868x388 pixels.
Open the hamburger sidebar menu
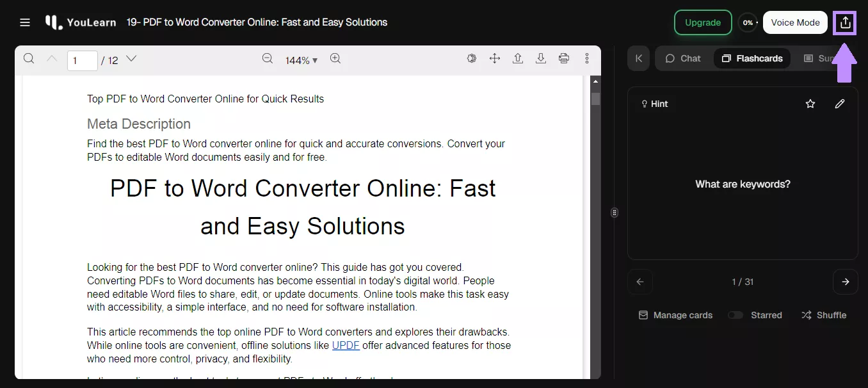25,22
